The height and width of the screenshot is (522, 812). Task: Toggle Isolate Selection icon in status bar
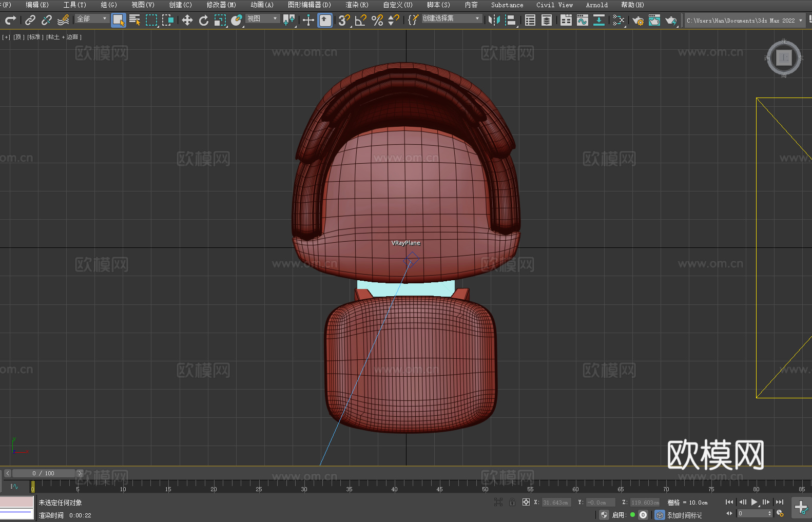pyautogui.click(x=498, y=502)
